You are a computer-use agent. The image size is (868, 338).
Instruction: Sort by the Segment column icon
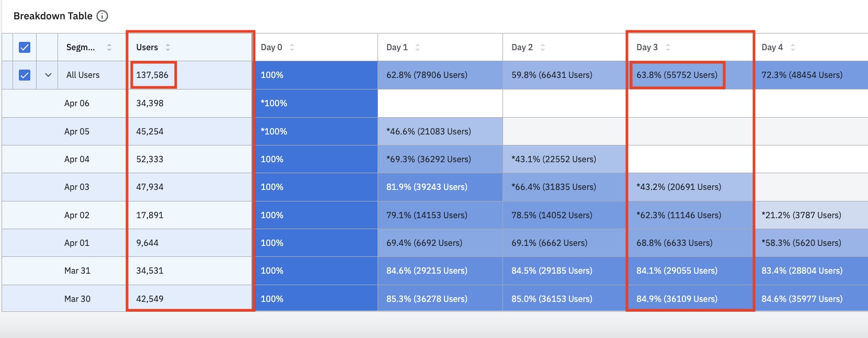pyautogui.click(x=109, y=48)
